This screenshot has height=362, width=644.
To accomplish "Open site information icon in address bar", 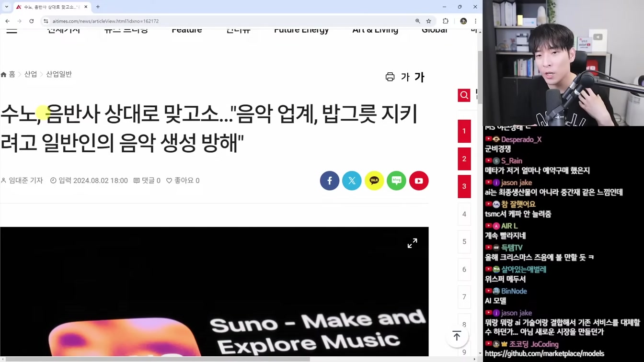I will pyautogui.click(x=46, y=21).
